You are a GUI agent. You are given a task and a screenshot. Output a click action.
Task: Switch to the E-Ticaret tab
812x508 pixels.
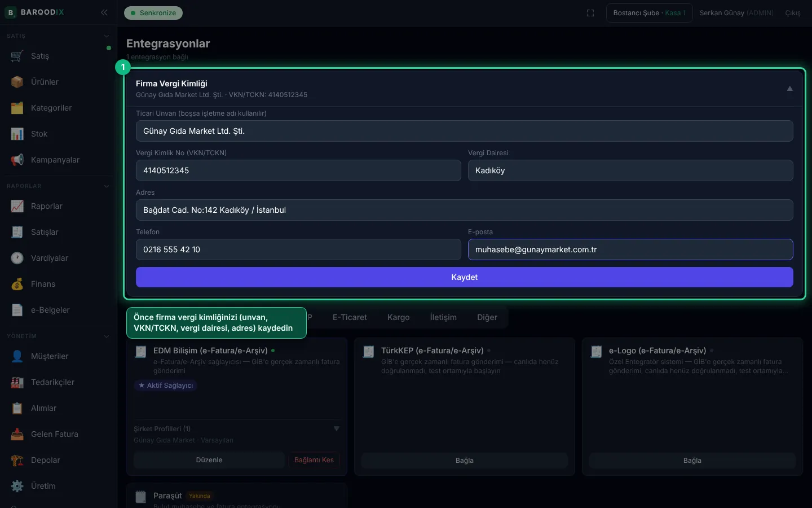pyautogui.click(x=350, y=317)
